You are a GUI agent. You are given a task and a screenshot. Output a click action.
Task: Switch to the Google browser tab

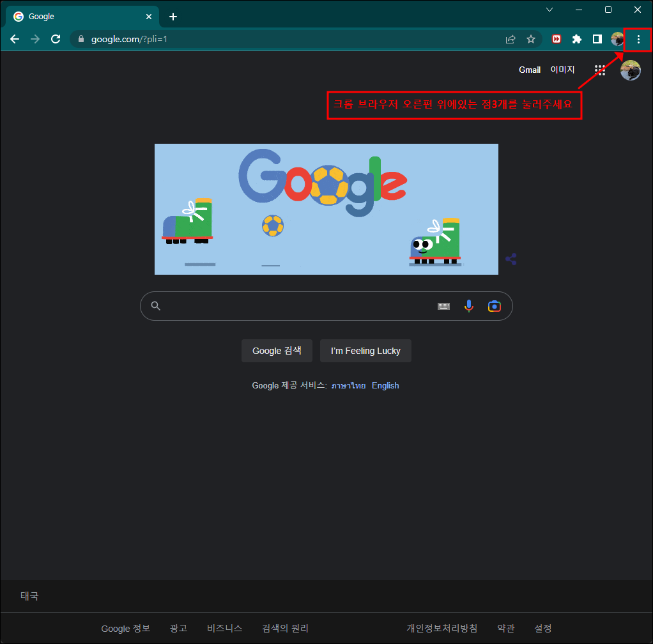(x=70, y=16)
